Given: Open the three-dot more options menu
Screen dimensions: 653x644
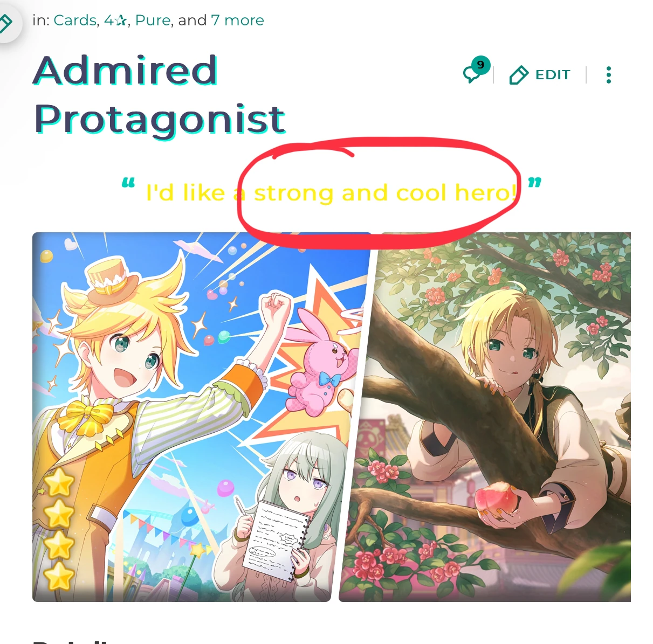Looking at the screenshot, I should coord(609,75).
